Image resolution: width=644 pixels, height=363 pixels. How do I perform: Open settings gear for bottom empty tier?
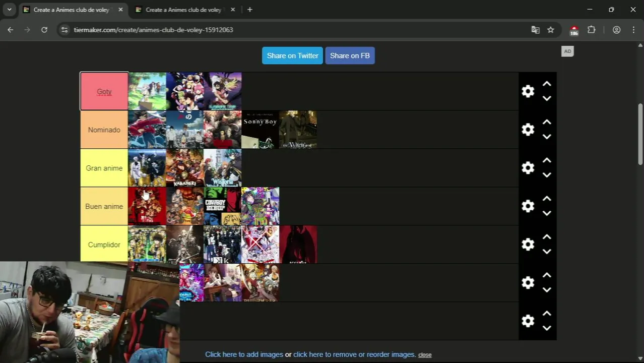click(x=528, y=321)
